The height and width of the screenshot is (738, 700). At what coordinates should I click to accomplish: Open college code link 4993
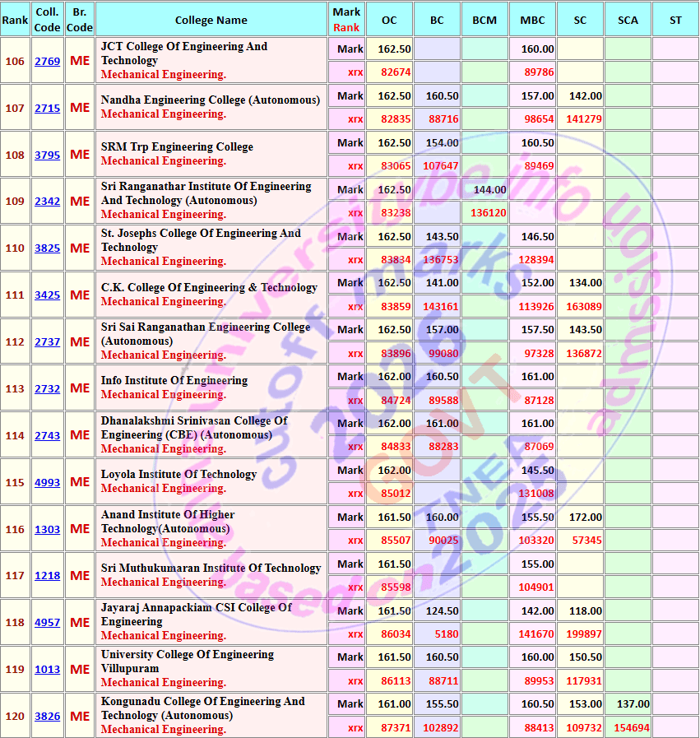(48, 482)
